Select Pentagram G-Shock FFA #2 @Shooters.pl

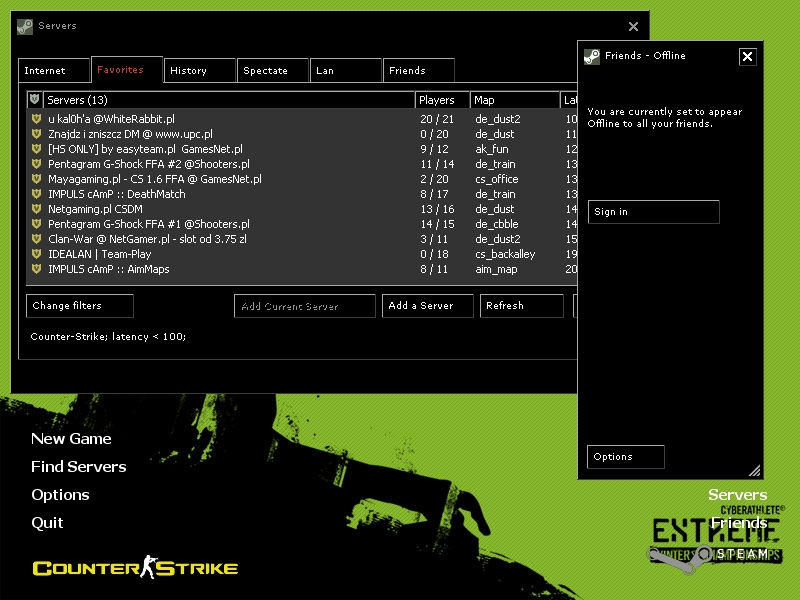tap(302, 164)
